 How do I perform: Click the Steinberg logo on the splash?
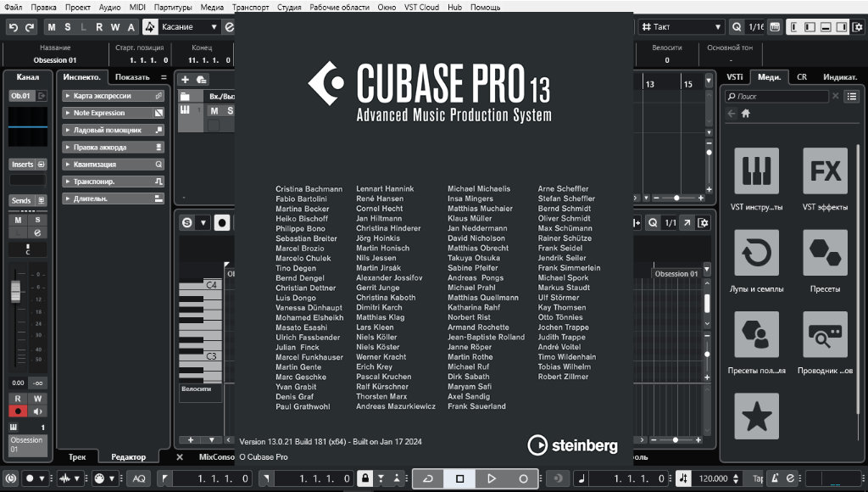tap(572, 444)
